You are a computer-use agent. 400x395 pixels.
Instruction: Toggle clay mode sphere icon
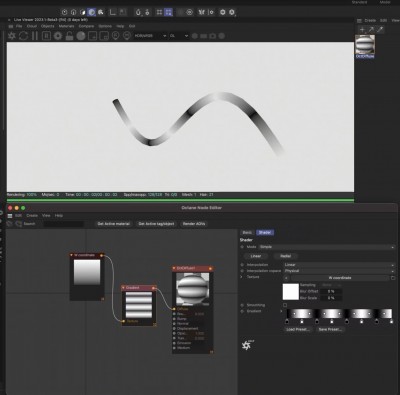(x=81, y=36)
